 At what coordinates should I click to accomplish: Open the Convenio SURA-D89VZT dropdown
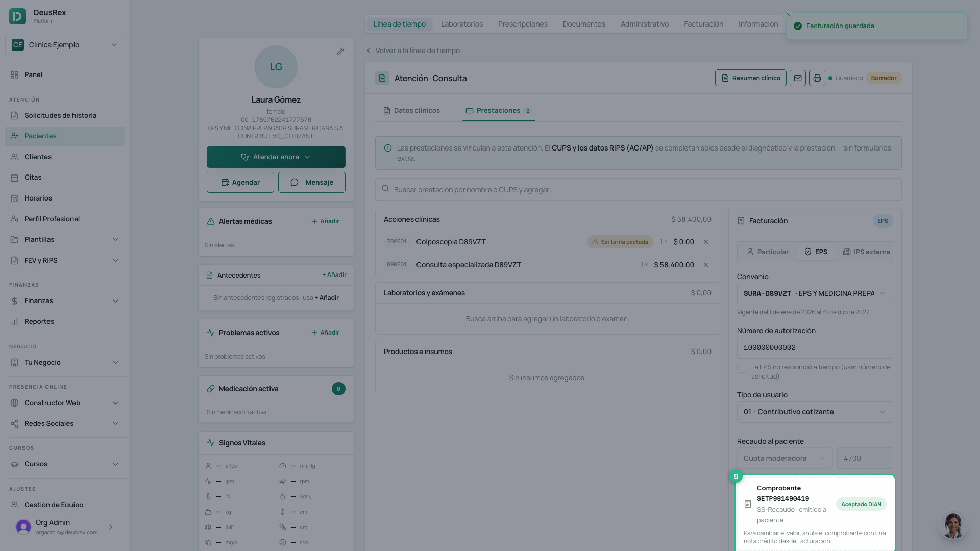815,293
